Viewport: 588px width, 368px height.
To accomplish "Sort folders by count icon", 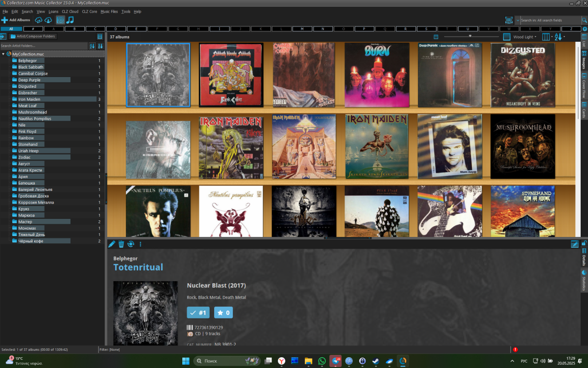I will pos(100,46).
